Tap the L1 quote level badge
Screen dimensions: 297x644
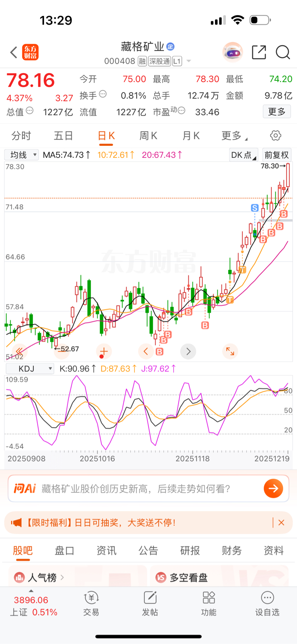click(177, 61)
